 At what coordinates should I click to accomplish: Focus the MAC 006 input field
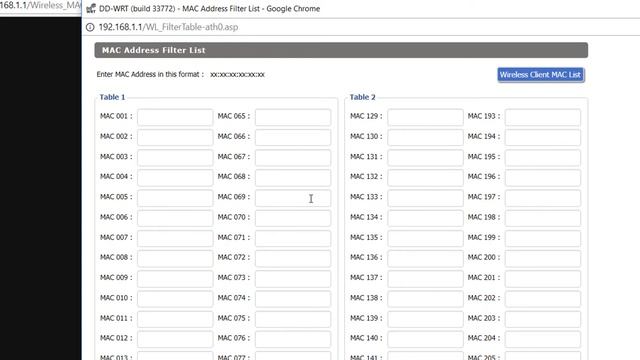(x=175, y=218)
